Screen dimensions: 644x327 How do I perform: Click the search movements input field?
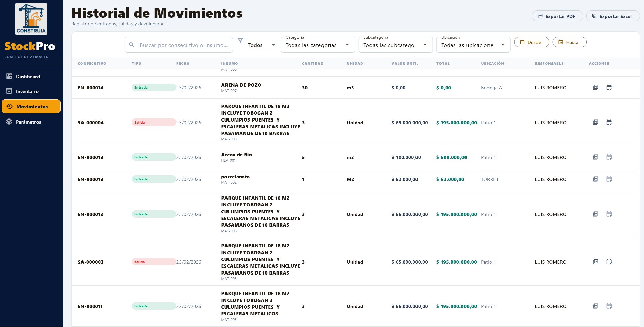[178, 44]
